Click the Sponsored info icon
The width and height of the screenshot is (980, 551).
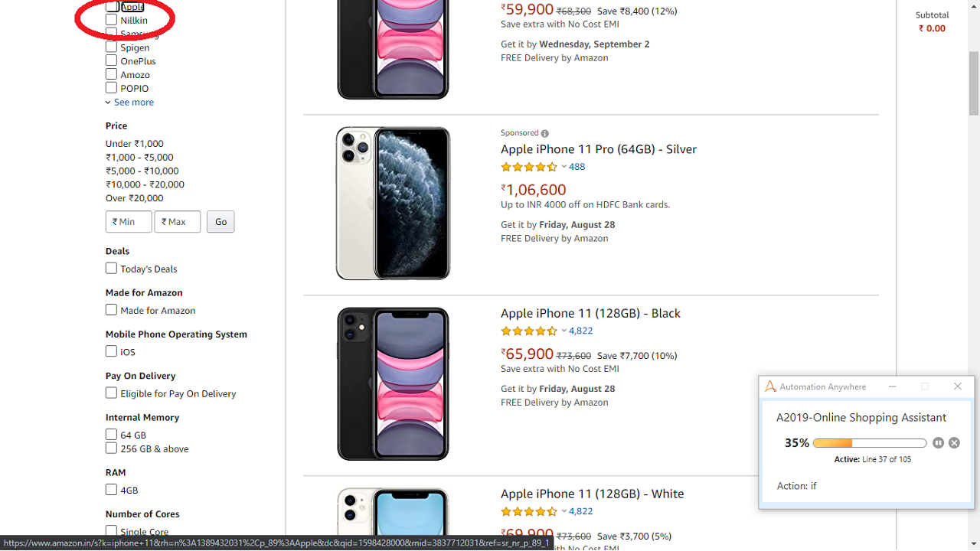coord(545,133)
